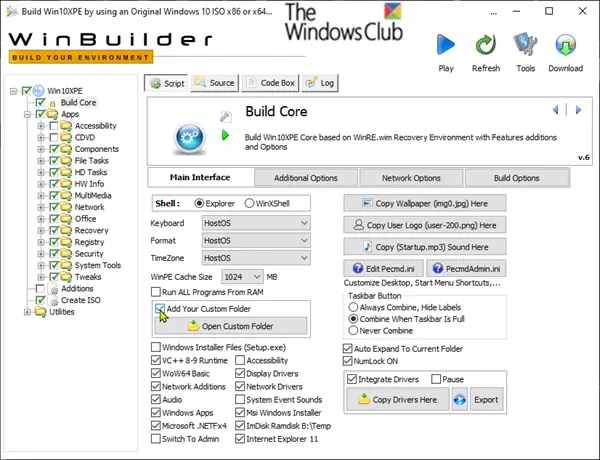Go to previous script with left arrow
The height and width of the screenshot is (460, 600).
click(556, 110)
